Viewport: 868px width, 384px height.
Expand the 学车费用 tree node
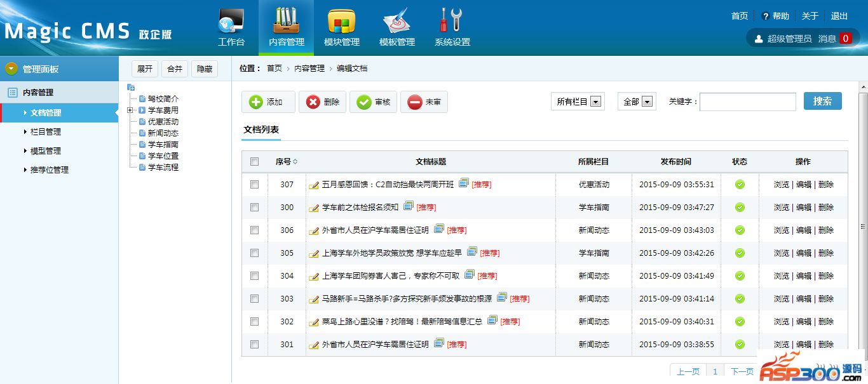(130, 110)
